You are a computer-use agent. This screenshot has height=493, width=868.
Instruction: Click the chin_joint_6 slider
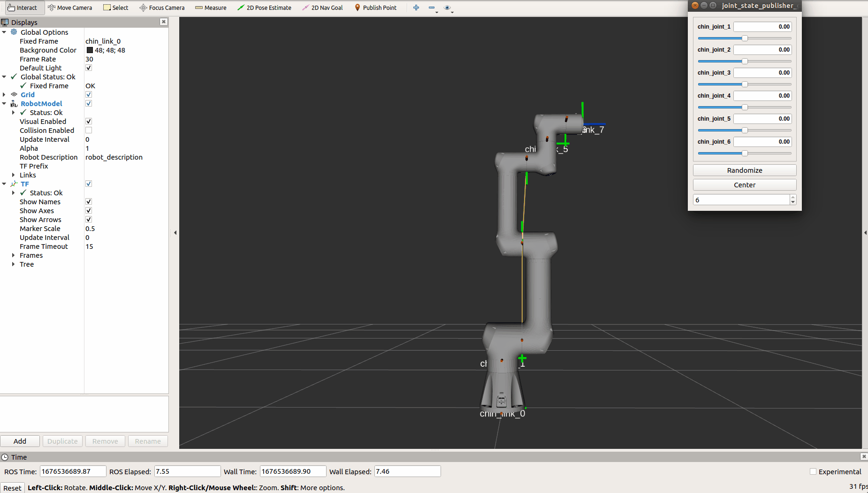coord(745,153)
